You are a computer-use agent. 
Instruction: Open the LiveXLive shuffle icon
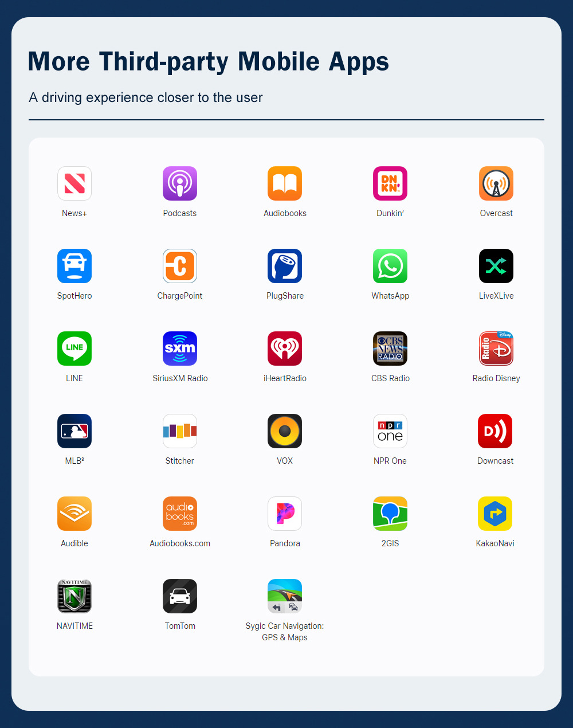tap(496, 266)
